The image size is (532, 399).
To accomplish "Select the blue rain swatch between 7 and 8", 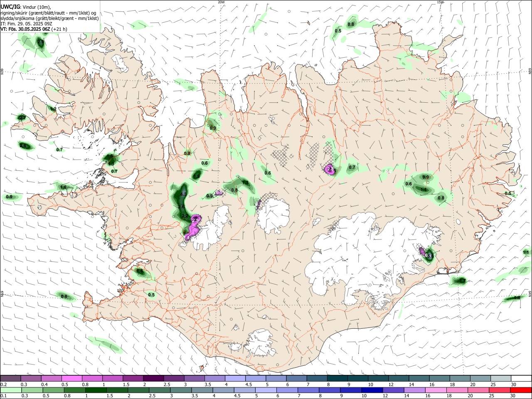I will pyautogui.click(x=308, y=390).
